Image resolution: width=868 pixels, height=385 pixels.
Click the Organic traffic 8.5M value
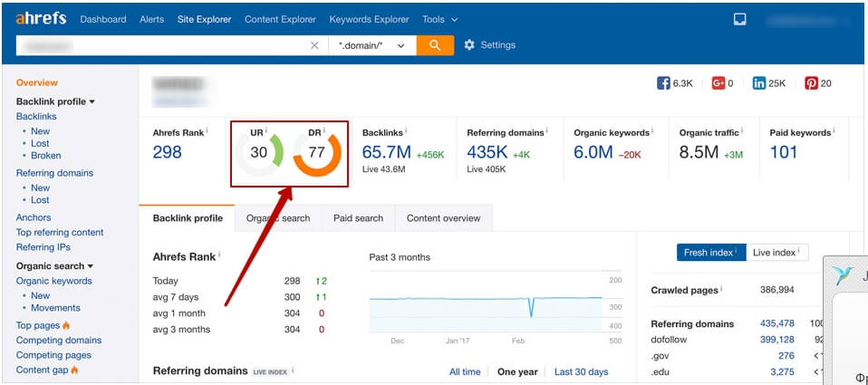[x=699, y=152]
